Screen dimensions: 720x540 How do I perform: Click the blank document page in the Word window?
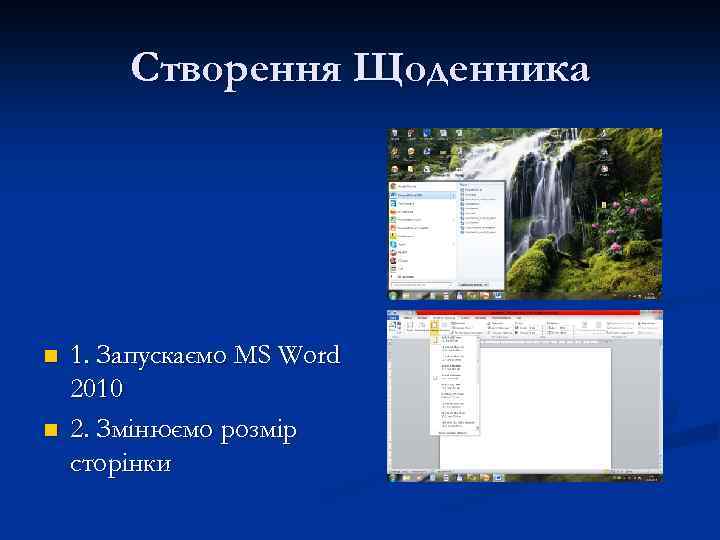tap(525, 409)
